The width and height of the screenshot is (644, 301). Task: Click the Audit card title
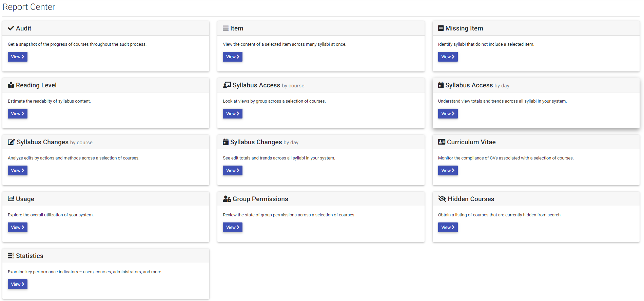(24, 28)
